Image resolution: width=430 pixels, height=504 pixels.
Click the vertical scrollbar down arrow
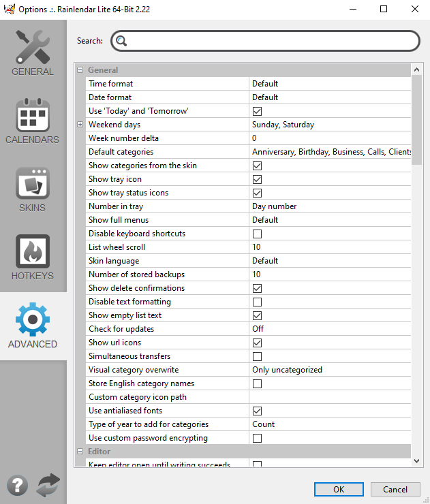pos(417,461)
